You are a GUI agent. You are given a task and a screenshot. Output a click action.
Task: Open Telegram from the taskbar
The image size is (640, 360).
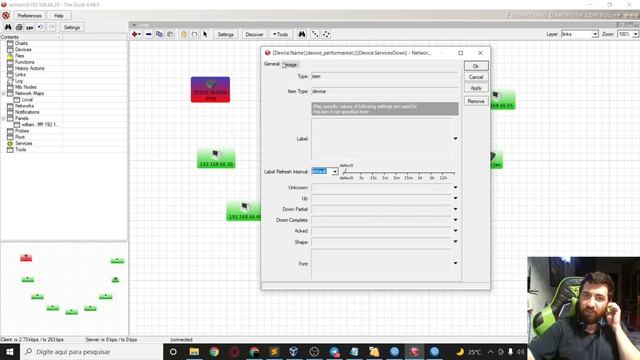(334, 351)
